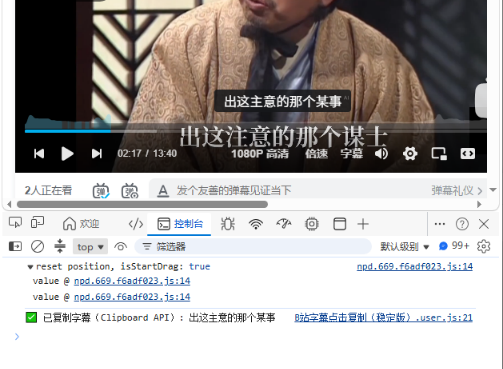Open the 倍速 playback speed menu
The height and width of the screenshot is (369, 503).
316,154
